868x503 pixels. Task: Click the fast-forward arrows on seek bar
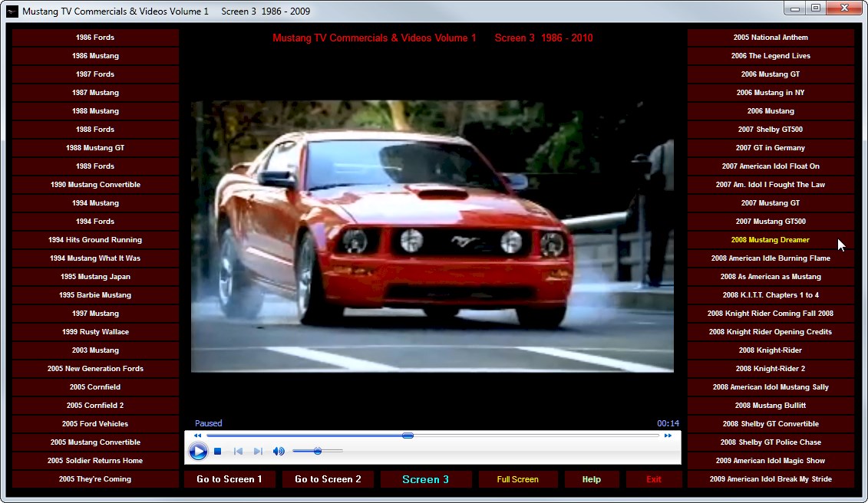pos(668,436)
